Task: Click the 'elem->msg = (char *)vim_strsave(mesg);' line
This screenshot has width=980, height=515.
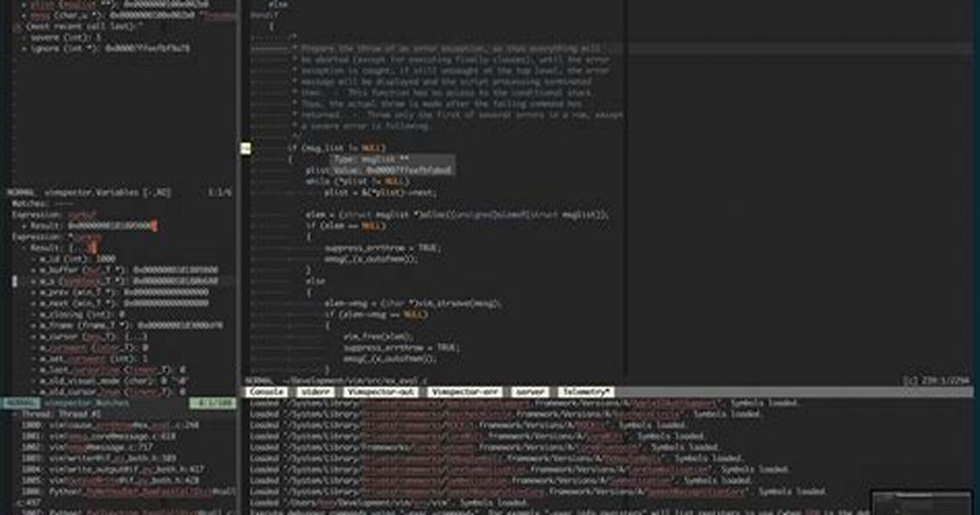Action: click(x=413, y=303)
